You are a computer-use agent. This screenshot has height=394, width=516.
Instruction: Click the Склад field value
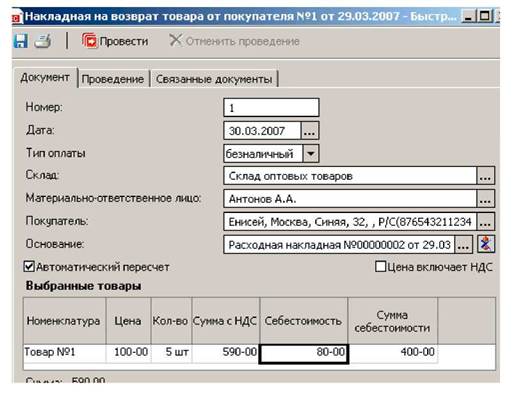click(350, 176)
